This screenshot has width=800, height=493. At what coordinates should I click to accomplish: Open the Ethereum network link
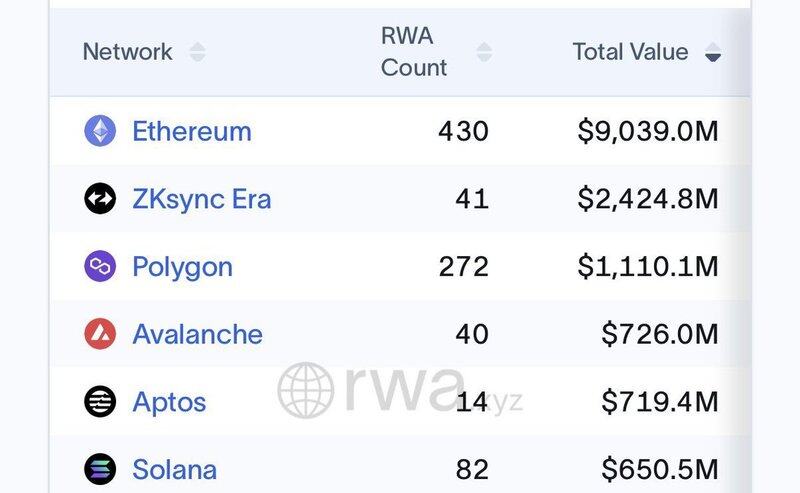[191, 131]
